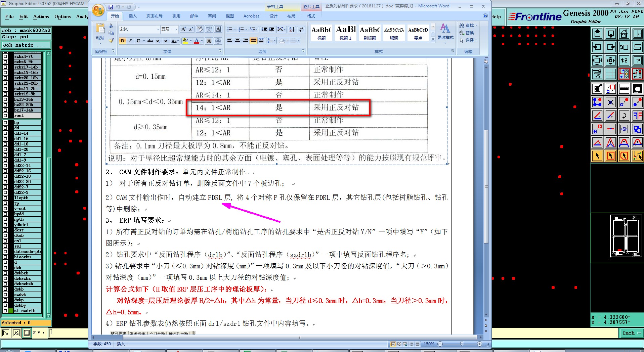Screen dimensions: 644x352
Task: Open the Font dialog launcher
Action: click(x=220, y=51)
